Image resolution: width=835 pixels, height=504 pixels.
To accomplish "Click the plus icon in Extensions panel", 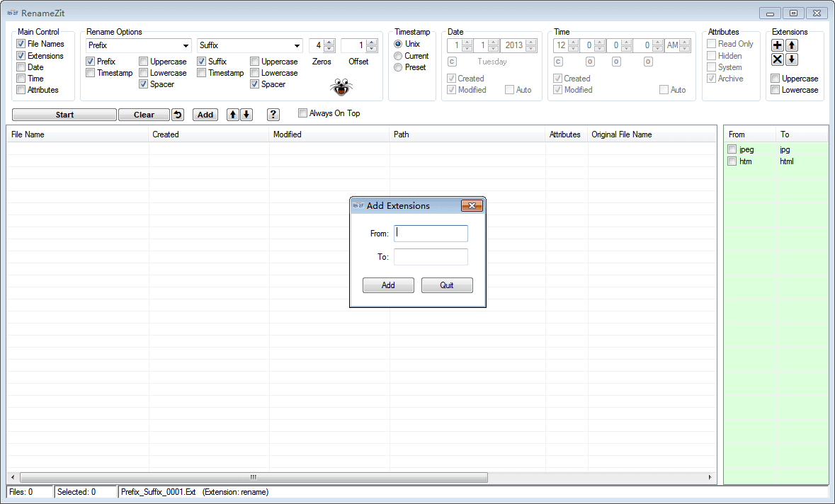I will point(778,45).
